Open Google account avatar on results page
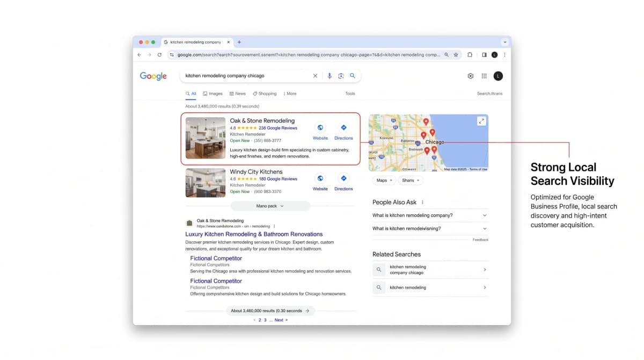This screenshot has height=360, width=644. coord(498,76)
